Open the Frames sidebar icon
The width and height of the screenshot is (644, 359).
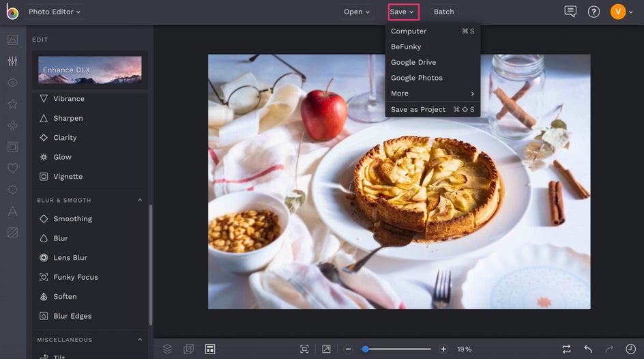point(13,147)
